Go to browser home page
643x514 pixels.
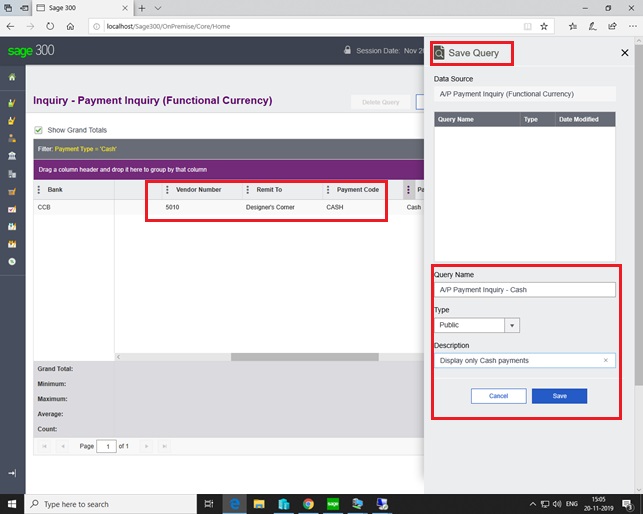click(71, 26)
